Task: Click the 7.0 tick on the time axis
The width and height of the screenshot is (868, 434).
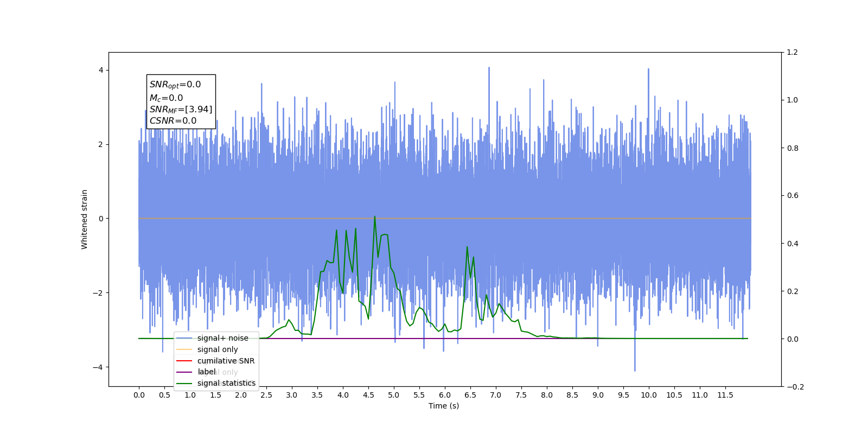Action: coord(496,395)
